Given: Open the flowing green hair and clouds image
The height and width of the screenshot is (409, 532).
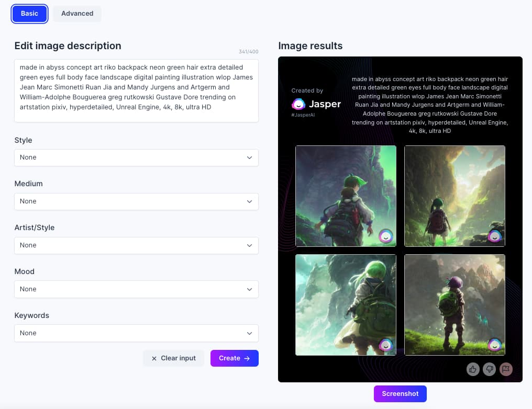Looking at the screenshot, I should (346, 305).
